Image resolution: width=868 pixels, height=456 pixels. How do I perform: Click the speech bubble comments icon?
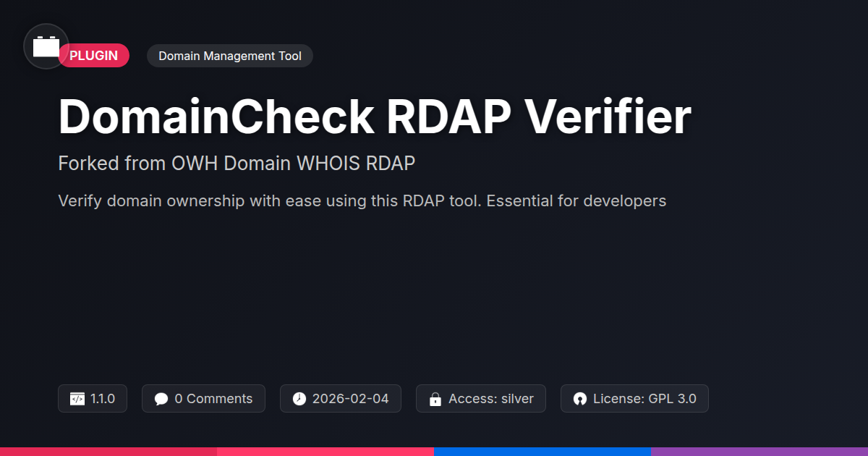coord(161,399)
